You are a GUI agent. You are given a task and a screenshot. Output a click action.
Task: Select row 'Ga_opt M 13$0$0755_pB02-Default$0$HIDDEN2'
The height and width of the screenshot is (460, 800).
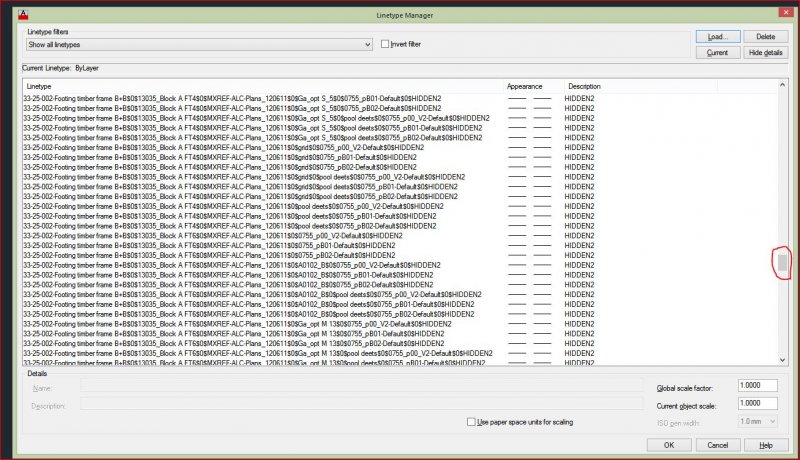401,343
